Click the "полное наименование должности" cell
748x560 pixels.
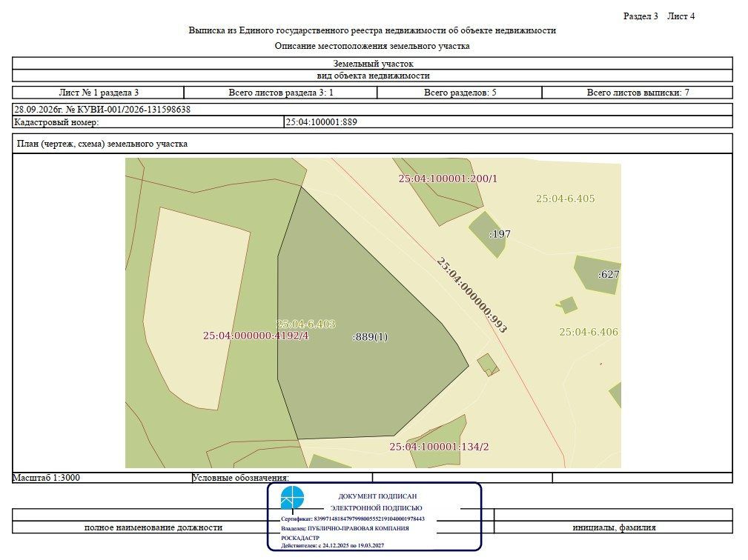pos(153,527)
